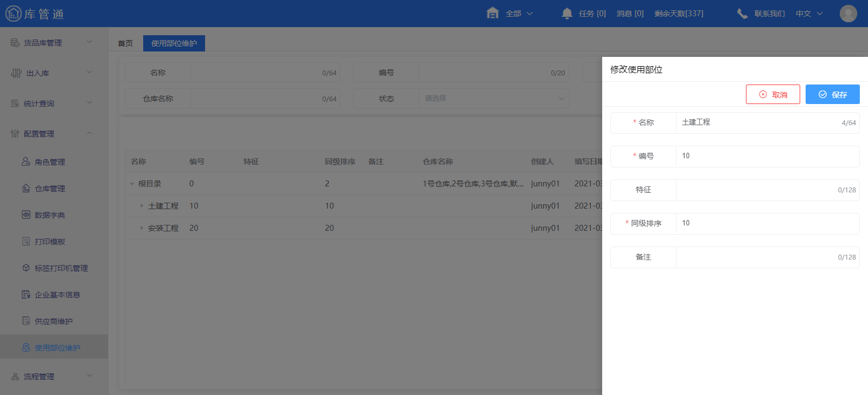The width and height of the screenshot is (868, 395).
Task: Open 企业基本信息 in the sidebar
Action: (58, 295)
